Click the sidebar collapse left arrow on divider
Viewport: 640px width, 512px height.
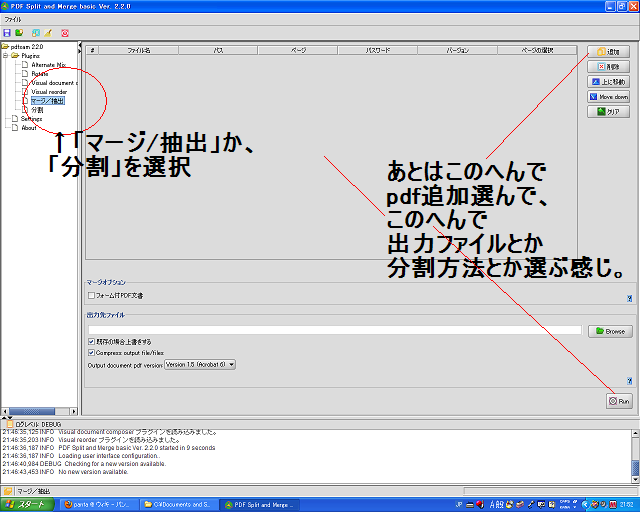click(x=80, y=45)
